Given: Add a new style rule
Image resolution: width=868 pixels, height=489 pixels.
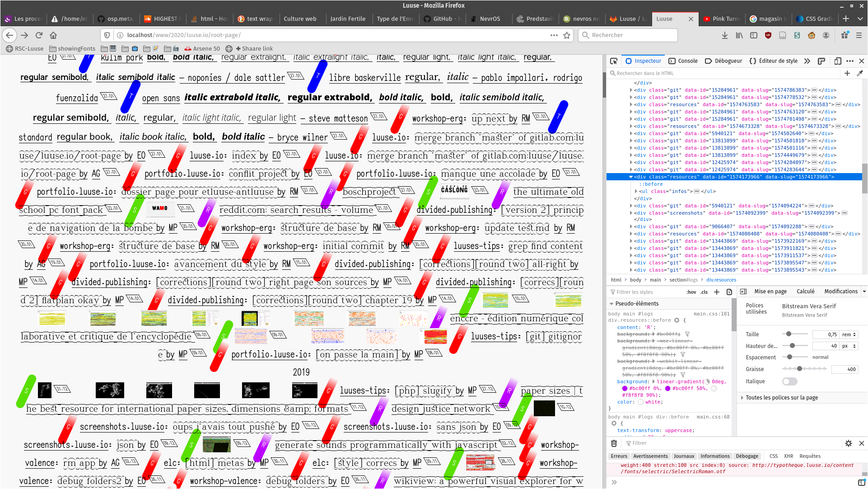Looking at the screenshot, I should (x=717, y=292).
